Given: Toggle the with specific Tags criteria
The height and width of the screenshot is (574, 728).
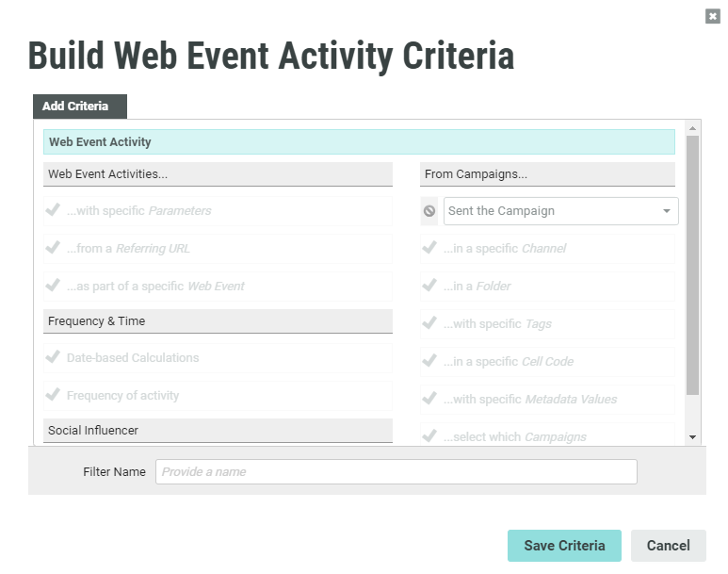Looking at the screenshot, I should (430, 323).
